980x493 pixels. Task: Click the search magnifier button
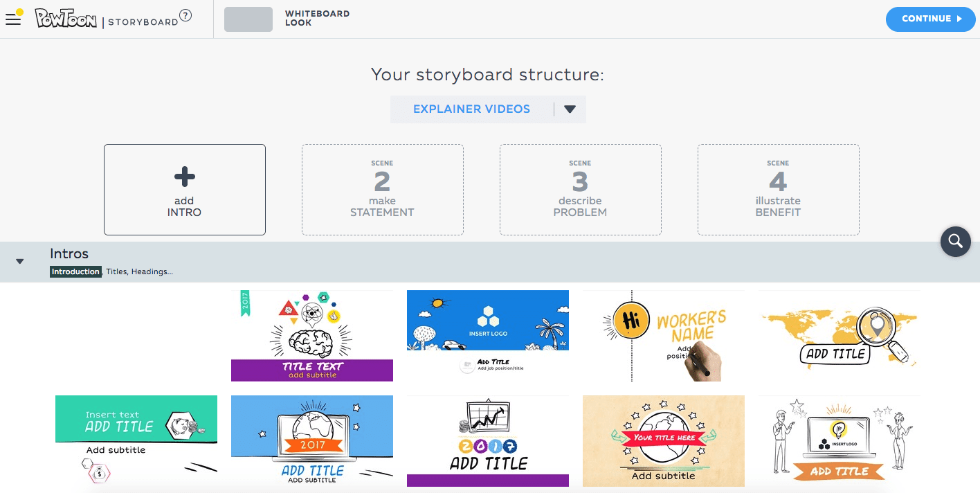(x=955, y=241)
